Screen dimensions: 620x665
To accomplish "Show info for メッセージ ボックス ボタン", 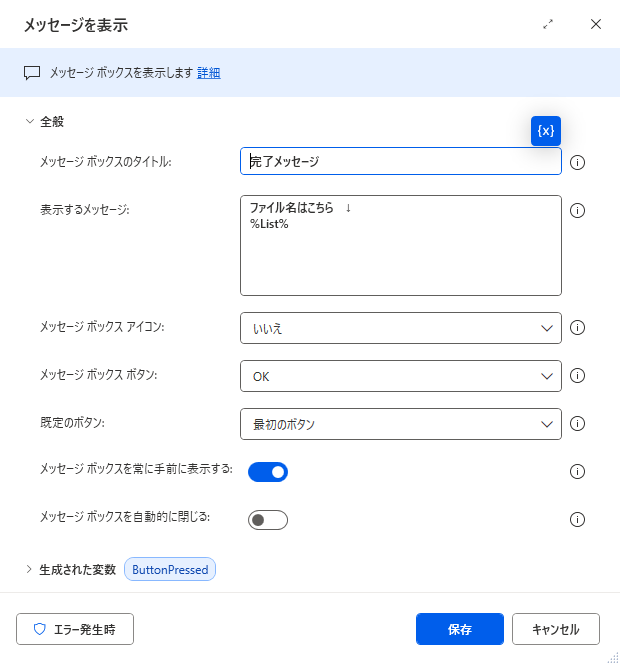I will pyautogui.click(x=577, y=375).
